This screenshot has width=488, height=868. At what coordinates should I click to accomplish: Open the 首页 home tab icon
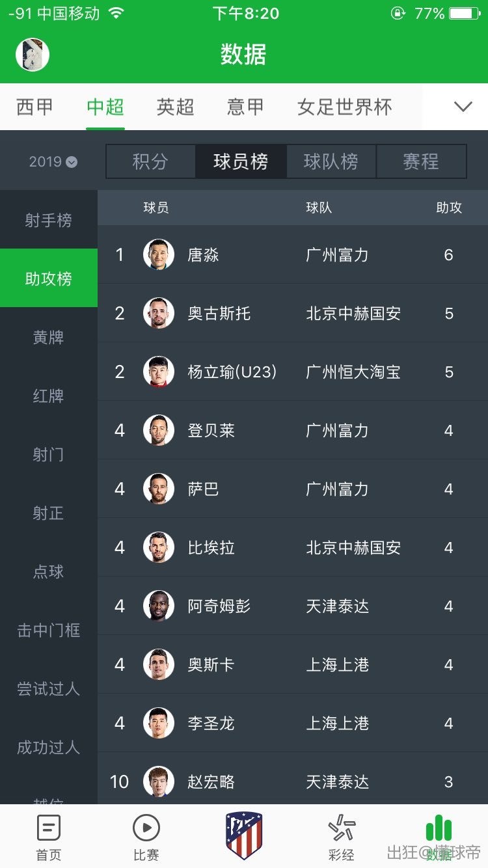pyautogui.click(x=49, y=829)
